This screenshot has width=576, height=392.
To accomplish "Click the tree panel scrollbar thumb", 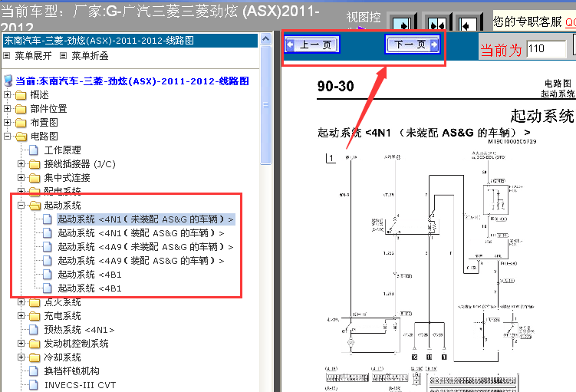I will (x=265, y=105).
